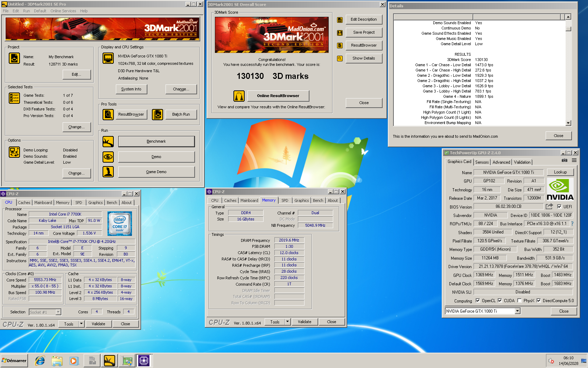Open the Help menu in 3DMark2001
The width and height of the screenshot is (588, 368).
pyautogui.click(x=84, y=11)
